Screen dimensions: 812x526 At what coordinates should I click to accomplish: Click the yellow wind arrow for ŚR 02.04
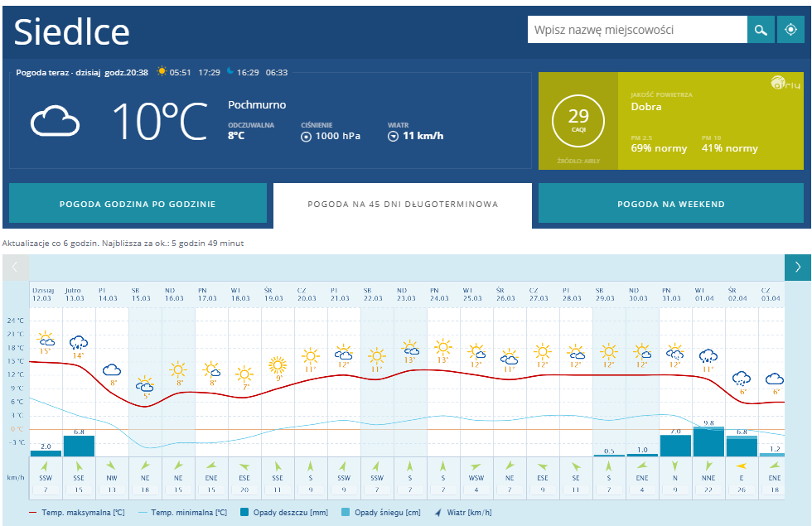[742, 466]
